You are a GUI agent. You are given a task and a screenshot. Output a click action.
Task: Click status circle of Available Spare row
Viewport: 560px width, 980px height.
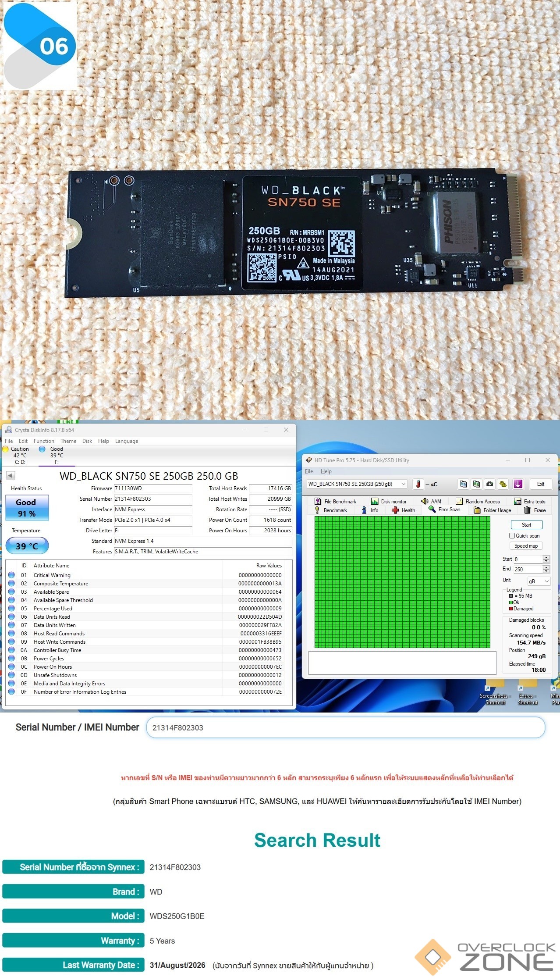(x=11, y=592)
